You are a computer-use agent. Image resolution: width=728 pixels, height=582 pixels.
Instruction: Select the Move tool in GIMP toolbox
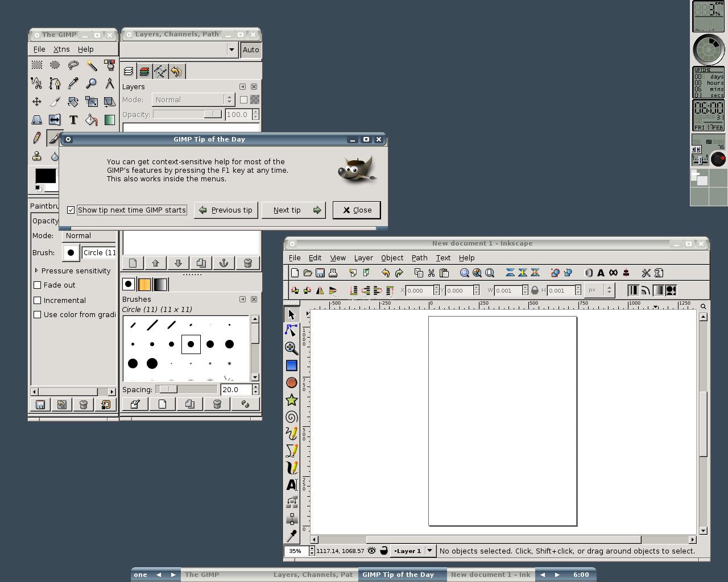click(x=37, y=102)
